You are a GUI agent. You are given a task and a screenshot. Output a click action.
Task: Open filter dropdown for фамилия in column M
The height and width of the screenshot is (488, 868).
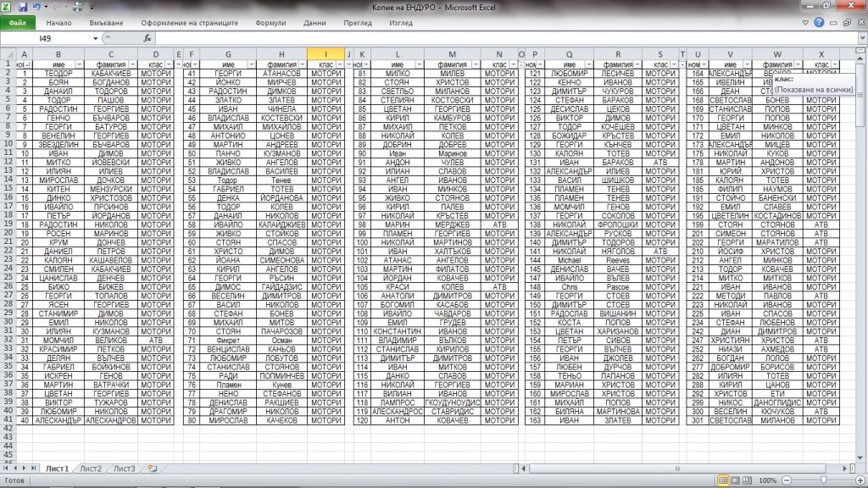click(476, 64)
